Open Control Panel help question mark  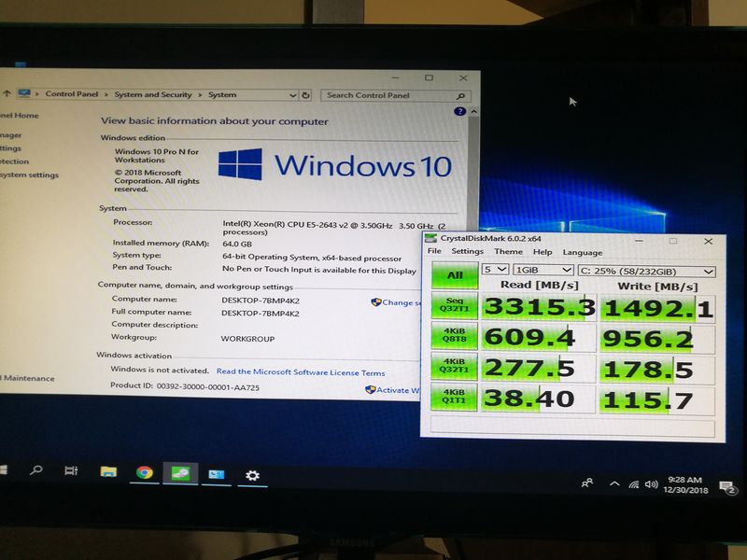coord(459,111)
